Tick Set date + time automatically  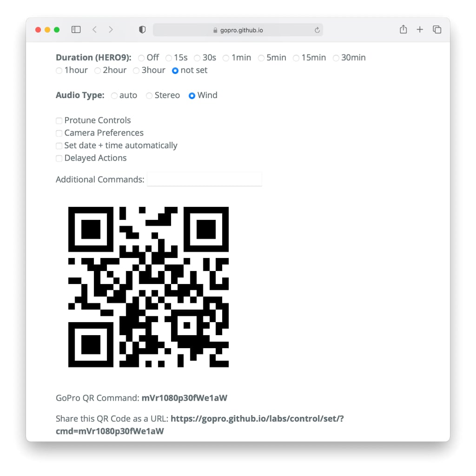click(x=59, y=145)
